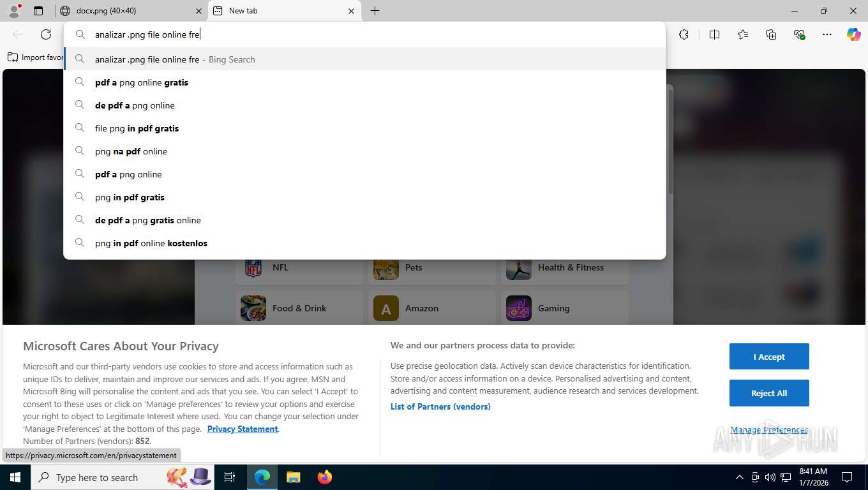Choose 'analizar .png file online fre' Bing Search

point(365,59)
